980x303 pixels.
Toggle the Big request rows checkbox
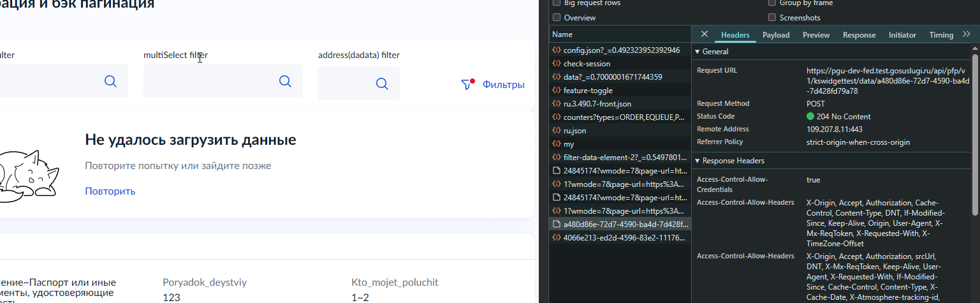(557, 3)
